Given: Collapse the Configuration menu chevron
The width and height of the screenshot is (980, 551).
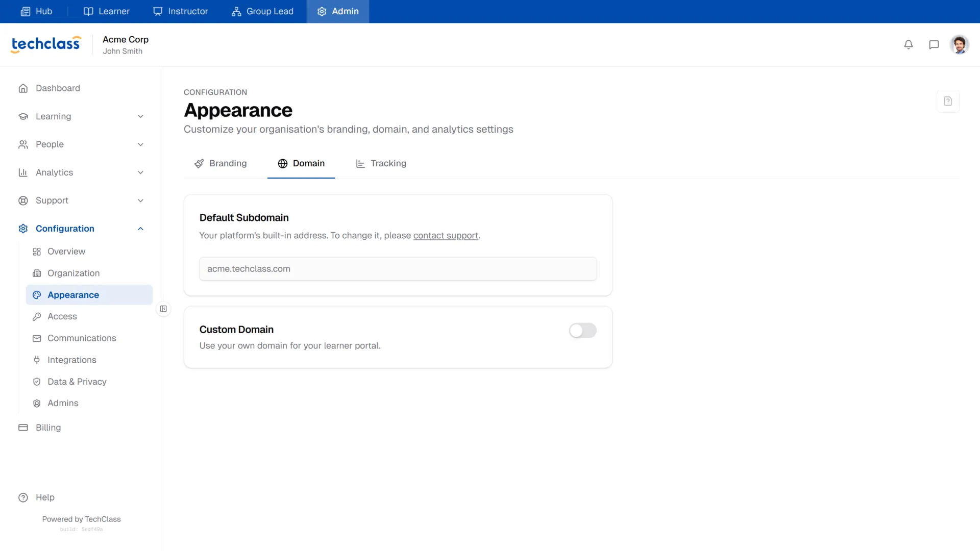Looking at the screenshot, I should tap(140, 229).
